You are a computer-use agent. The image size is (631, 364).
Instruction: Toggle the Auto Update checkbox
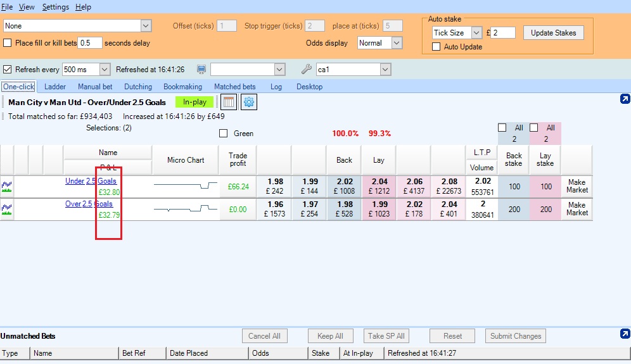[436, 47]
